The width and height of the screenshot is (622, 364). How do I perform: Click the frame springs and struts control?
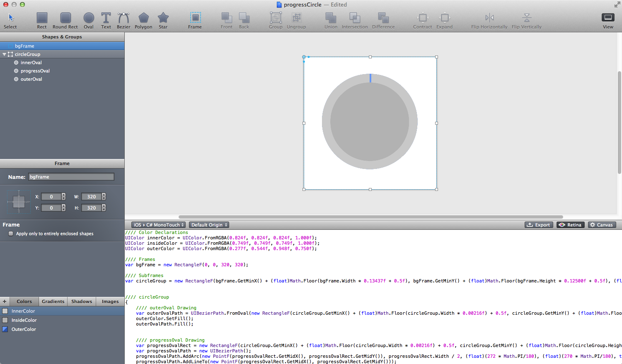19,202
